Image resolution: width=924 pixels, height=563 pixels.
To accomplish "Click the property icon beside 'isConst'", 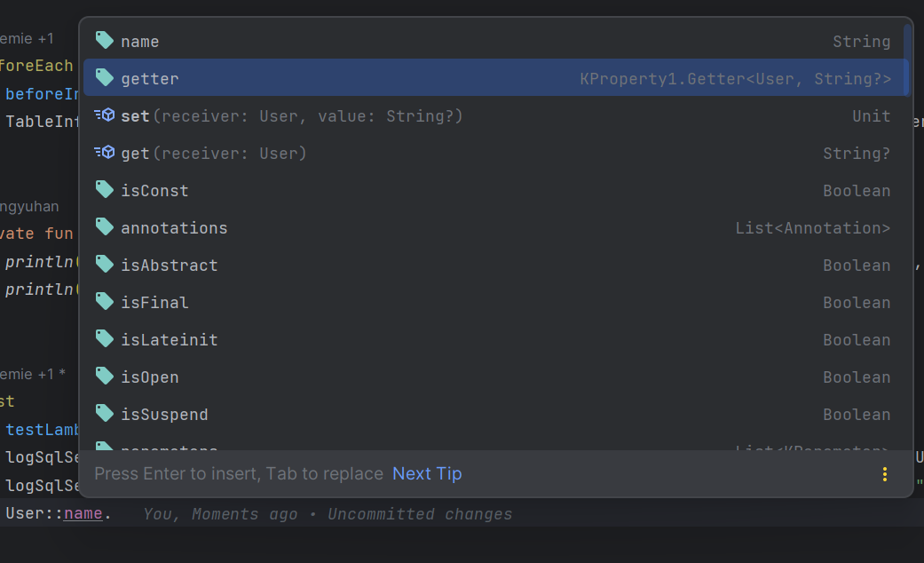I will pos(105,190).
